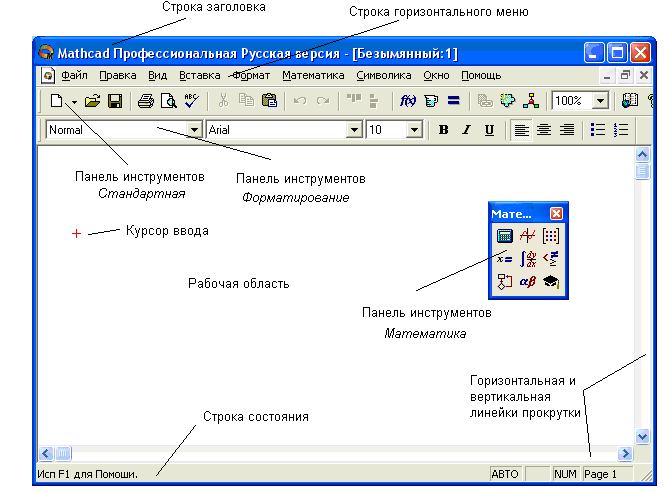Click the vertical scrollbar up arrow

642,155
